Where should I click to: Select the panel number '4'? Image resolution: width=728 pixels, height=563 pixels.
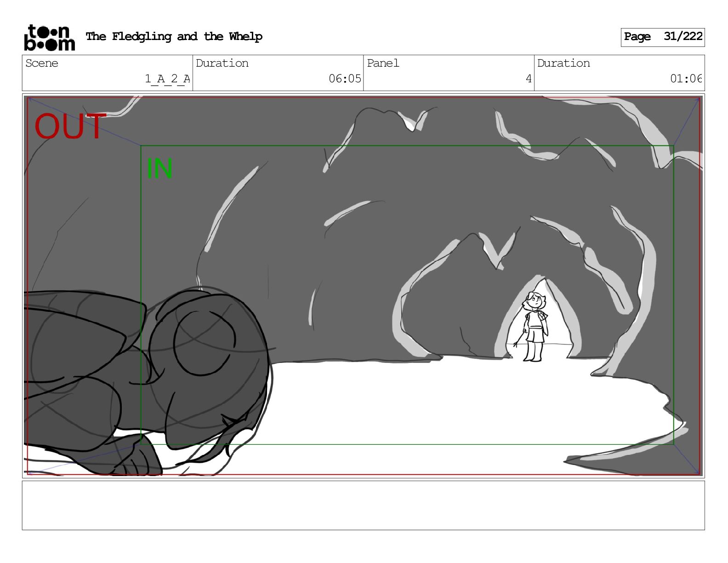pyautogui.click(x=529, y=79)
